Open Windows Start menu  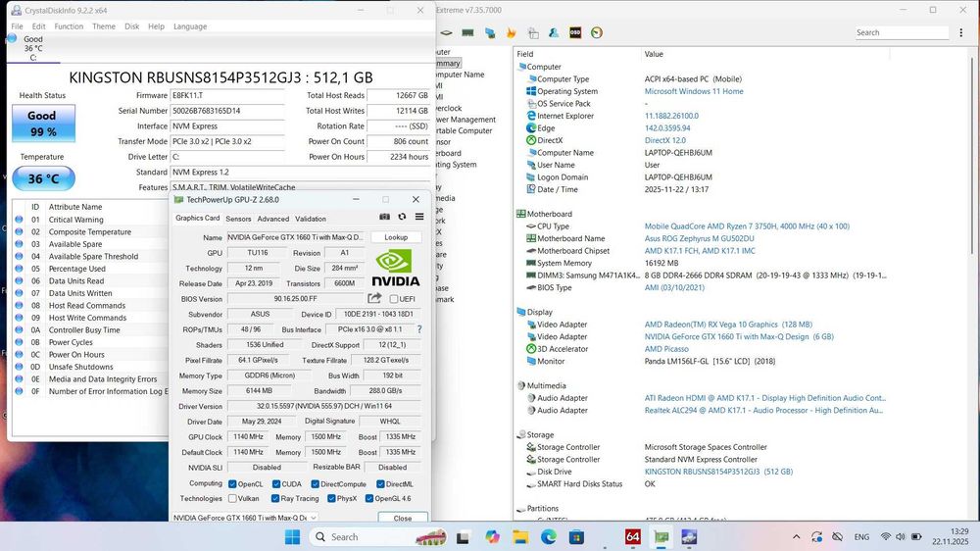292,536
